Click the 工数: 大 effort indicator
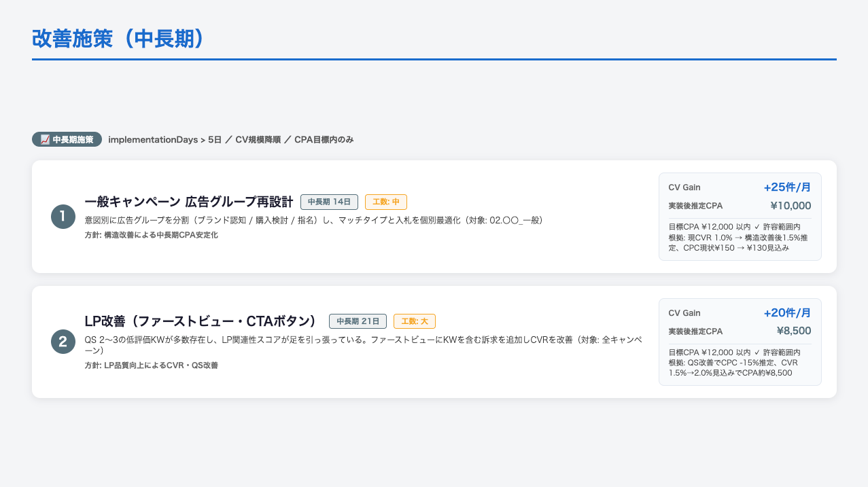 click(x=415, y=321)
